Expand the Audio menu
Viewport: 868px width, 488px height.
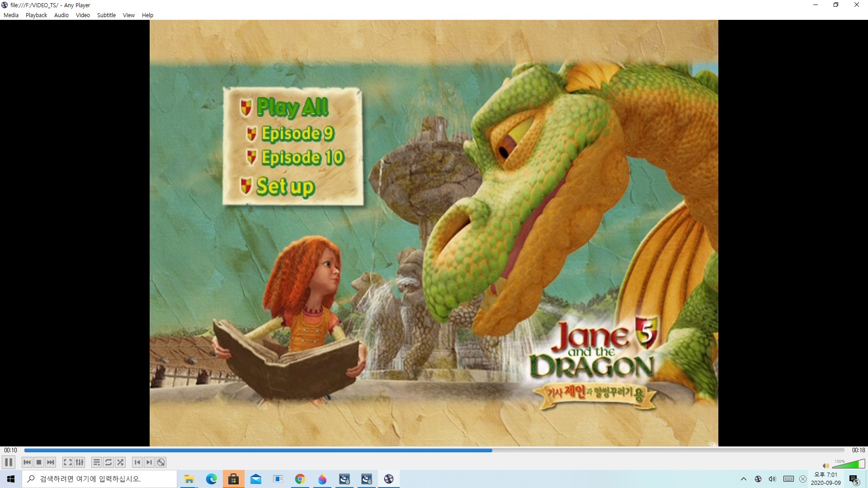[61, 15]
